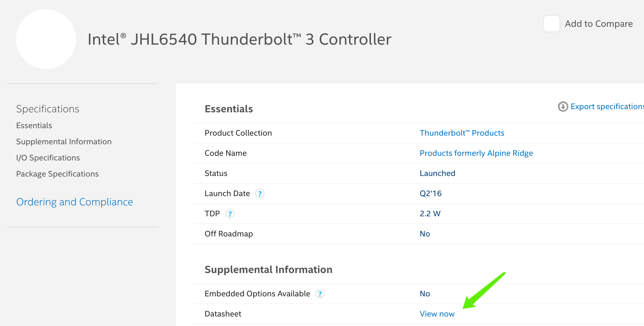Click the Q2'16 launch date value
Image resolution: width=644 pixels, height=326 pixels.
(430, 194)
